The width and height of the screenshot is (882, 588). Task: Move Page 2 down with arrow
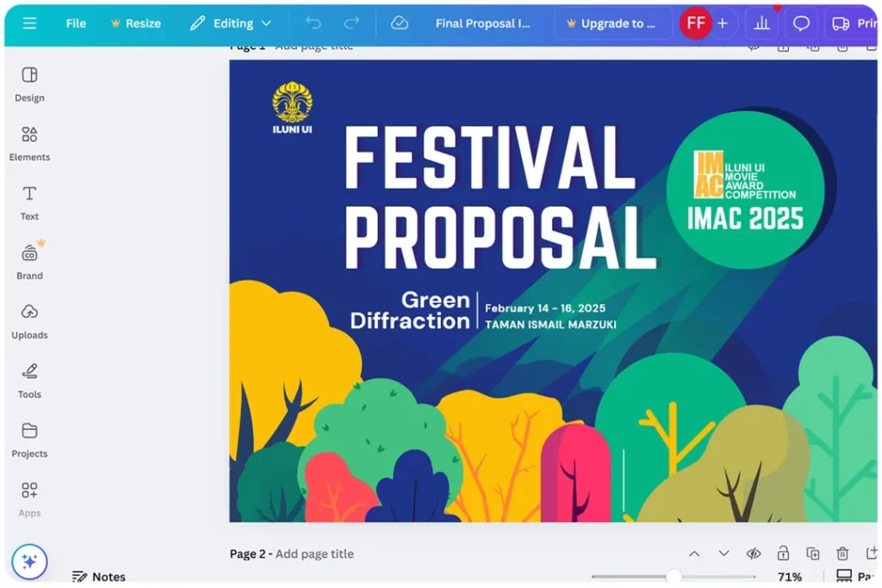724,554
